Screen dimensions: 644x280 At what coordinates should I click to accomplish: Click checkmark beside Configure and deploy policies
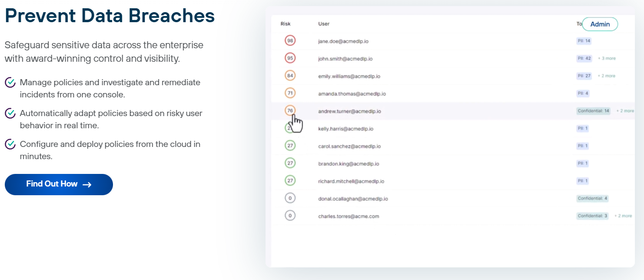click(x=10, y=144)
